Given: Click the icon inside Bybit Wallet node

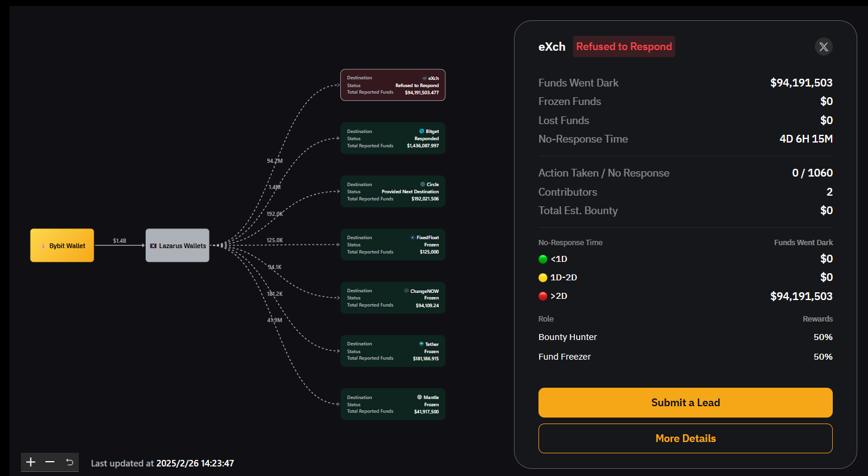Looking at the screenshot, I should pyautogui.click(x=44, y=246).
